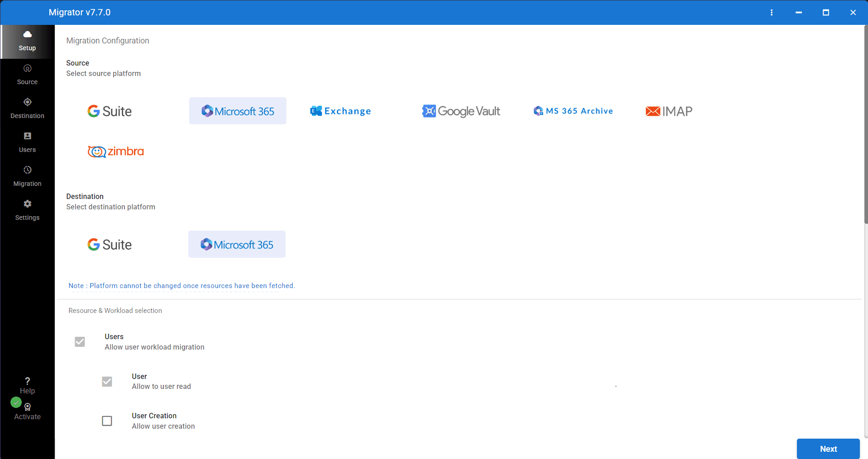Select G Suite as destination platform

110,244
